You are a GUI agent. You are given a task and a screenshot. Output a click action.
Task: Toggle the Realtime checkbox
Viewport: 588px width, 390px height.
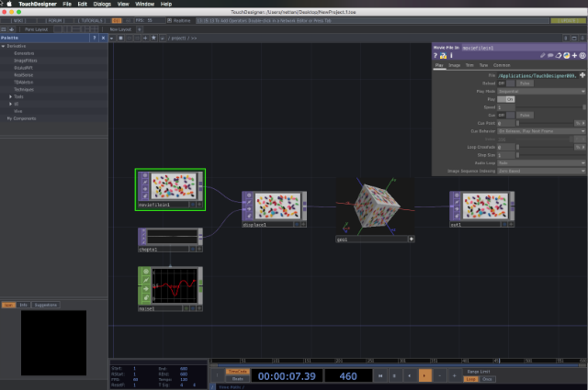pyautogui.click(x=167, y=18)
